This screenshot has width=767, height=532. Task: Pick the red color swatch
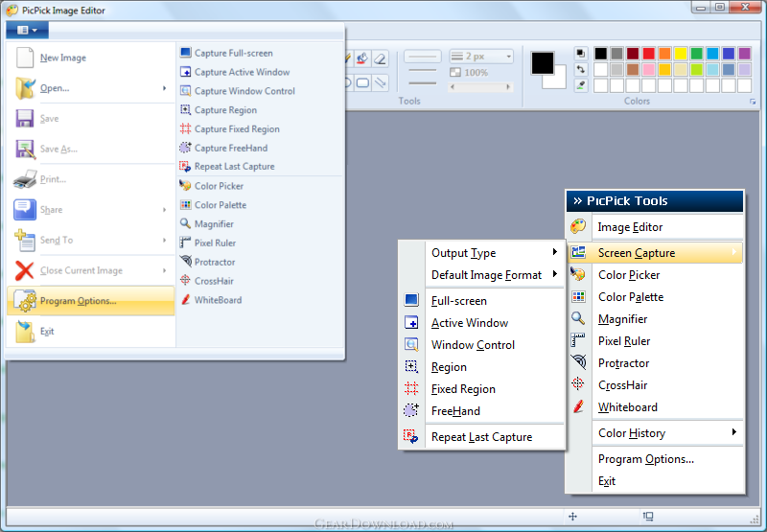pyautogui.click(x=649, y=54)
